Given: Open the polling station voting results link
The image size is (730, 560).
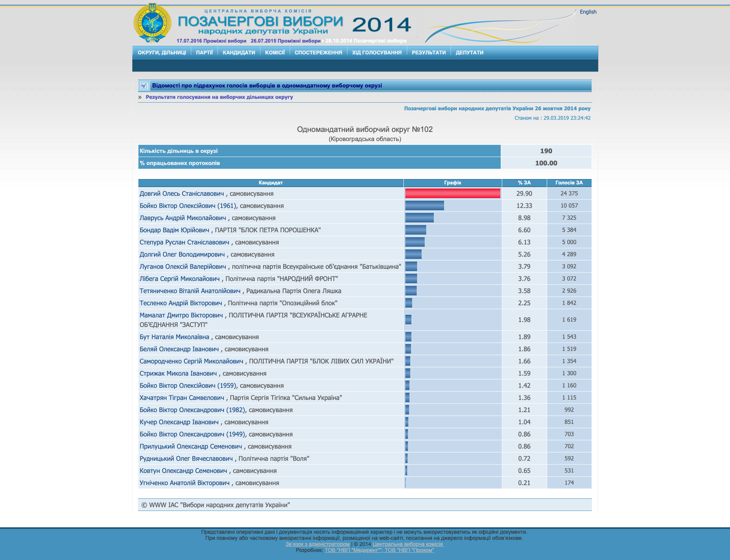Looking at the screenshot, I should (219, 97).
